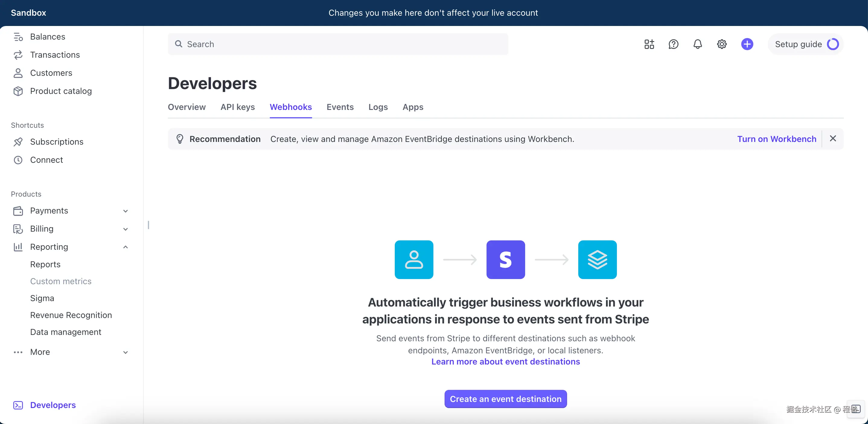Viewport: 868px width, 424px height.
Task: Collapse the Reporting section chevron
Action: coord(126,247)
